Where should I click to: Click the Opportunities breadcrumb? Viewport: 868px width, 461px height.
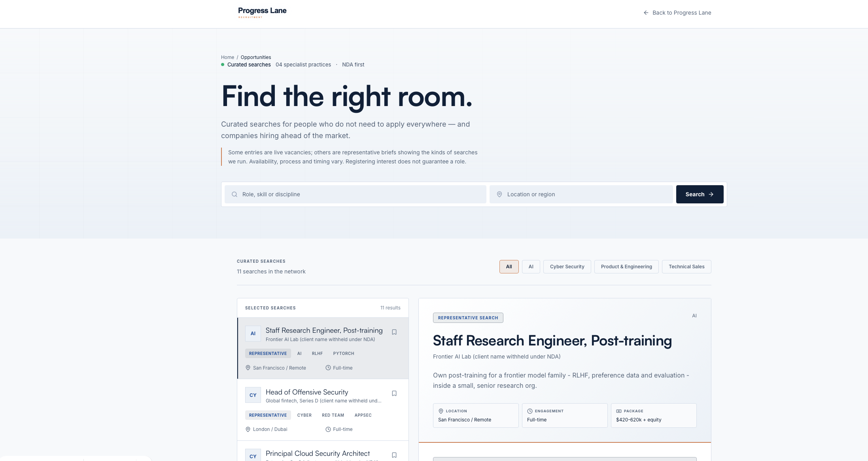click(x=256, y=57)
